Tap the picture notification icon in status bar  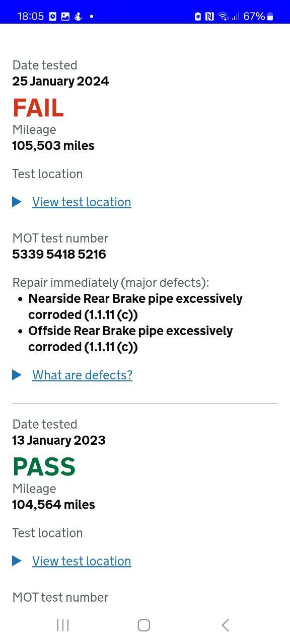click(65, 16)
